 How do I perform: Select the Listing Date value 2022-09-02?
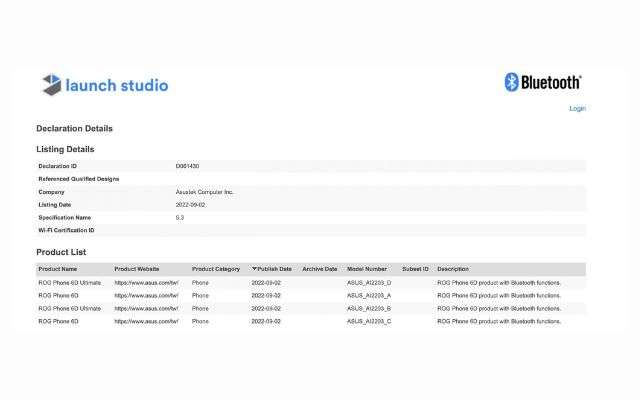190,205
